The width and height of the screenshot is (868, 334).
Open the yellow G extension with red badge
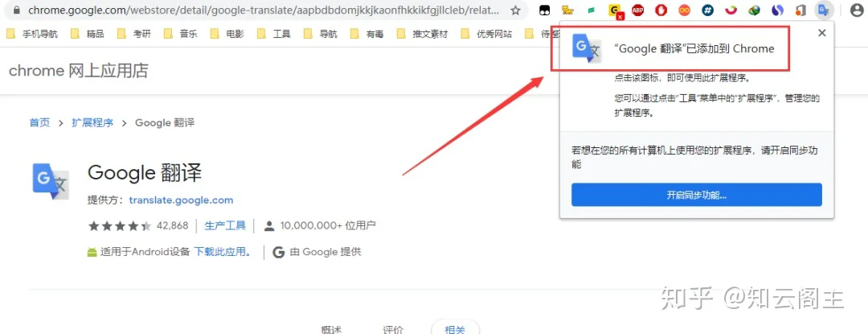pyautogui.click(x=615, y=10)
